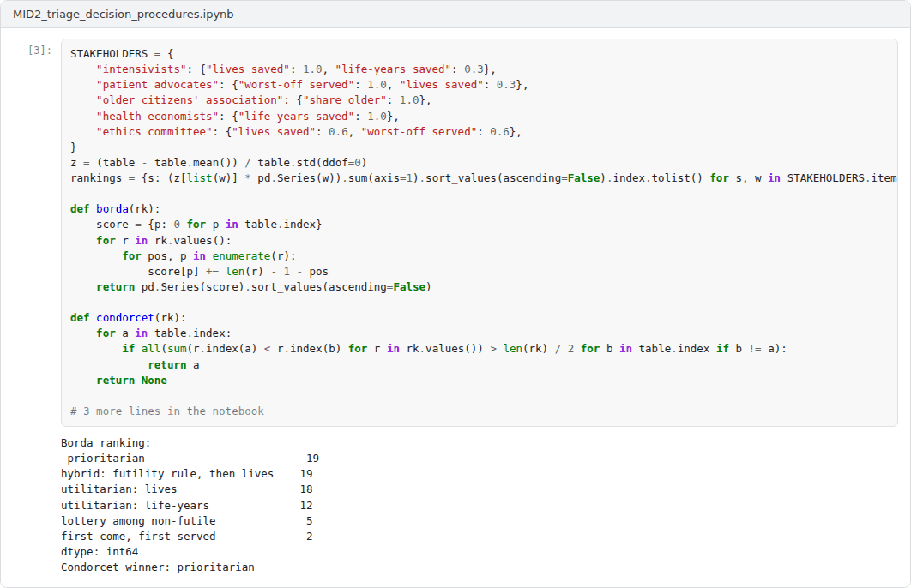The height and width of the screenshot is (588, 911).
Task: Click the 'first come, first served' output row
Action: tap(187, 537)
